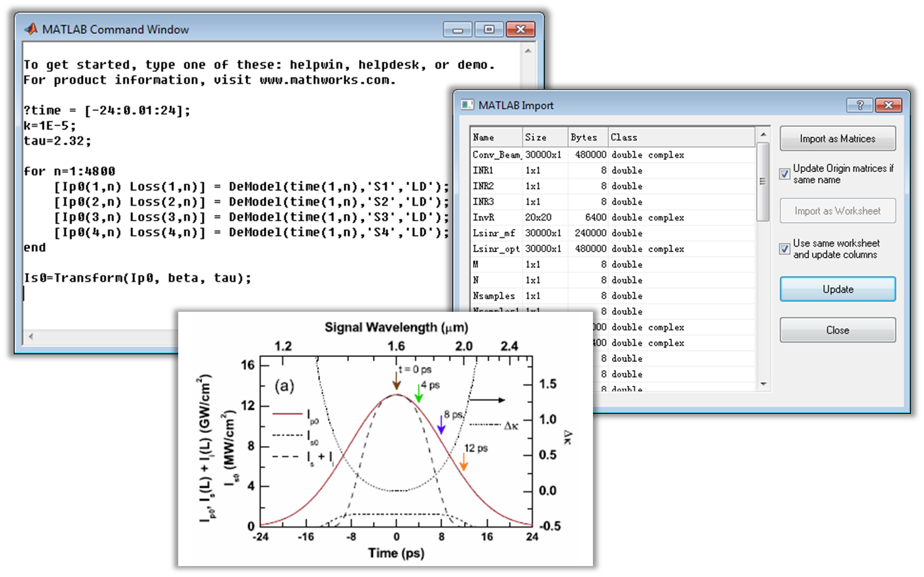Viewport: 924px width, 577px height.
Task: Sort variables by the Size column header
Action: pyautogui.click(x=545, y=137)
